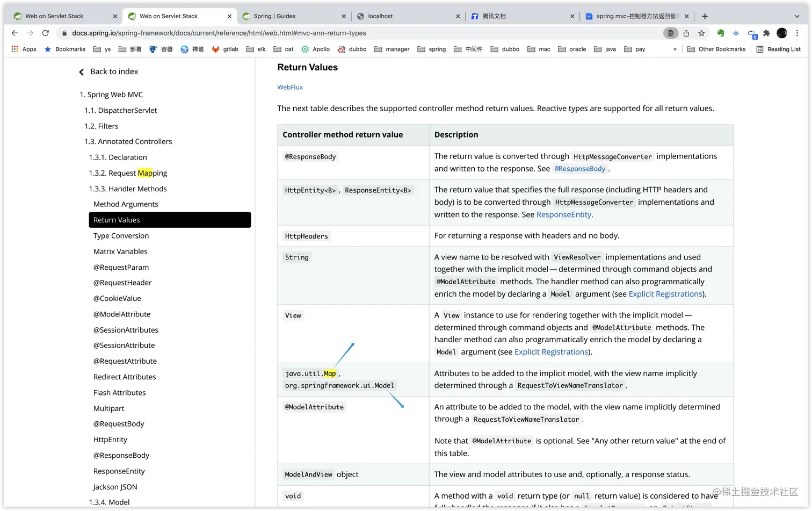Open @RequestParam in sidebar
This screenshot has height=511, width=812.
click(x=121, y=267)
